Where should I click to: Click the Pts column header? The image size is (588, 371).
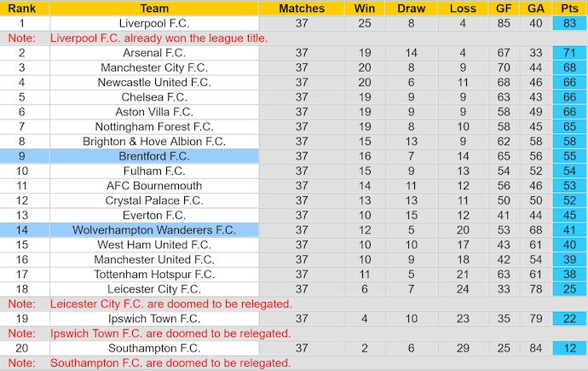569,9
